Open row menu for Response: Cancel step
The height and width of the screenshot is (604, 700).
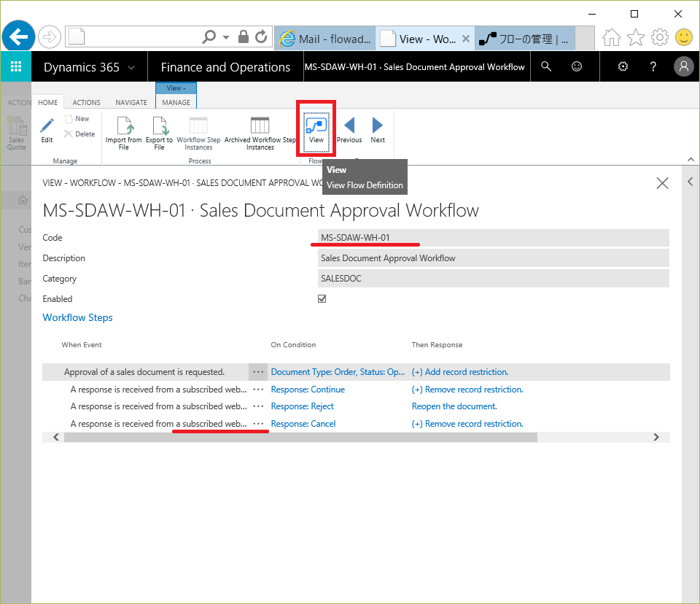258,424
